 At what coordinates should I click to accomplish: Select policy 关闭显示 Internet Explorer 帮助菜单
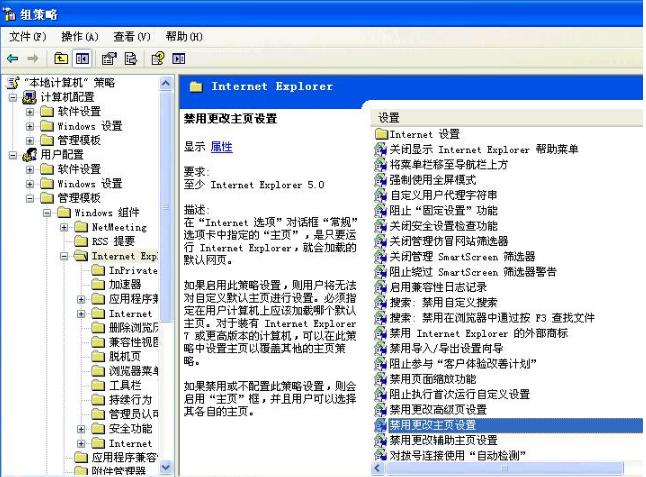tap(484, 149)
